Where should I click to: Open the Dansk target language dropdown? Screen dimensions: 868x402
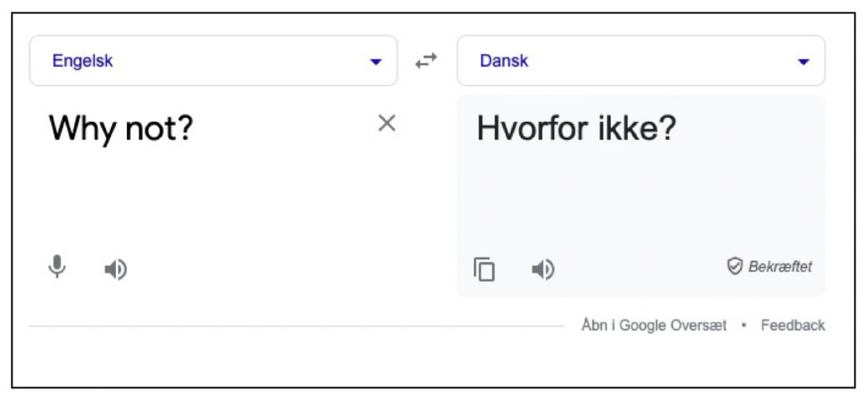click(641, 61)
